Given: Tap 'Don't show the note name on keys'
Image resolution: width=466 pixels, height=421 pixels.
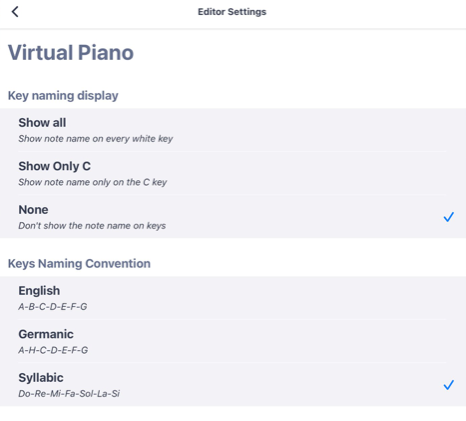Looking at the screenshot, I should [92, 226].
